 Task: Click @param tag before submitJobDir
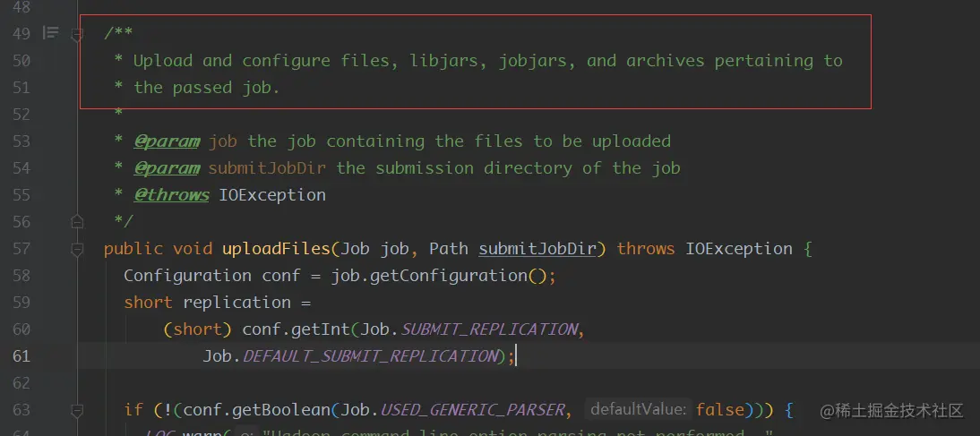167,168
